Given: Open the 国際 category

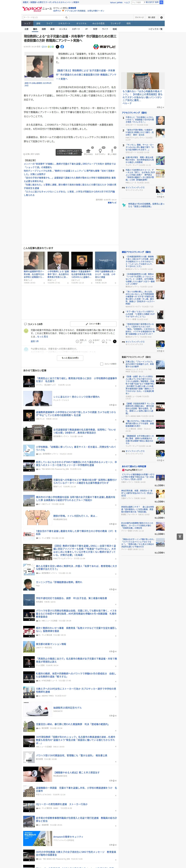Looking at the screenshot, I should tap(44, 29).
